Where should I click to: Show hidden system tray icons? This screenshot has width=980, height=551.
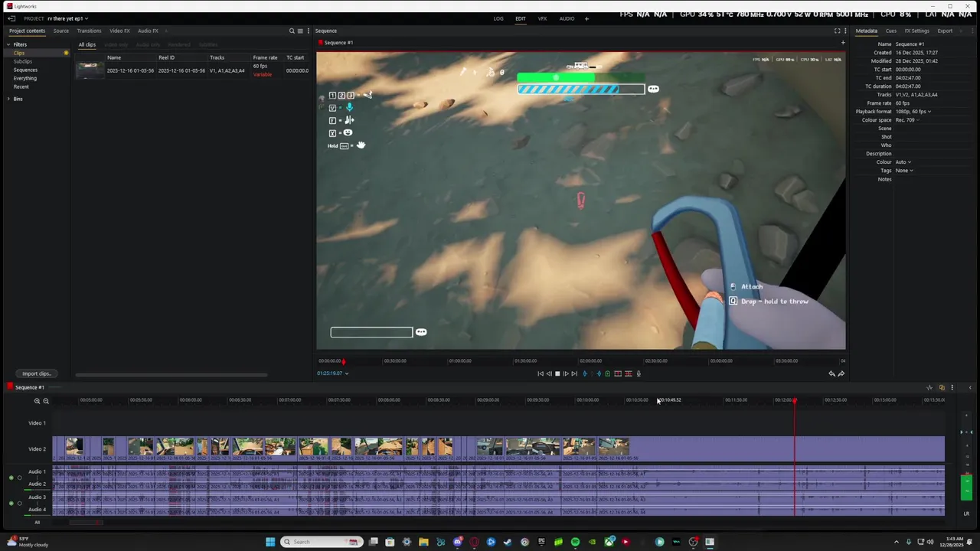click(897, 542)
